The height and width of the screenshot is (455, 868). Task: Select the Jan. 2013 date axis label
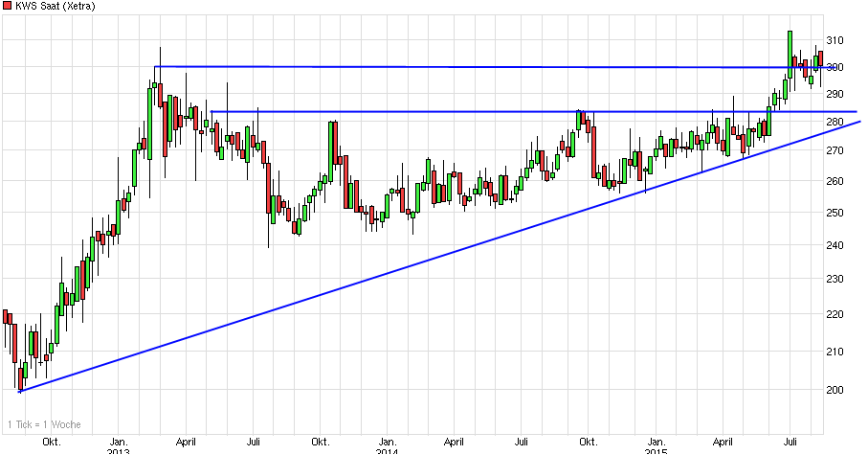coord(119,445)
